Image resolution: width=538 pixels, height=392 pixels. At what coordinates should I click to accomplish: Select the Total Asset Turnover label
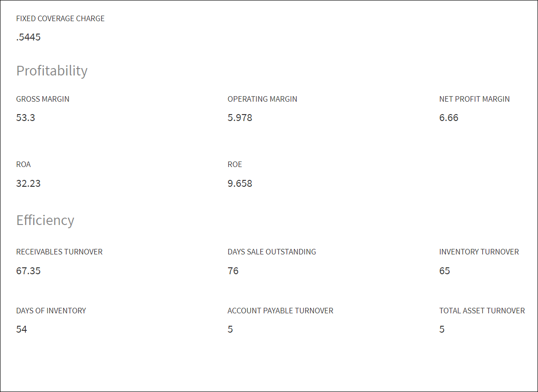tap(482, 311)
